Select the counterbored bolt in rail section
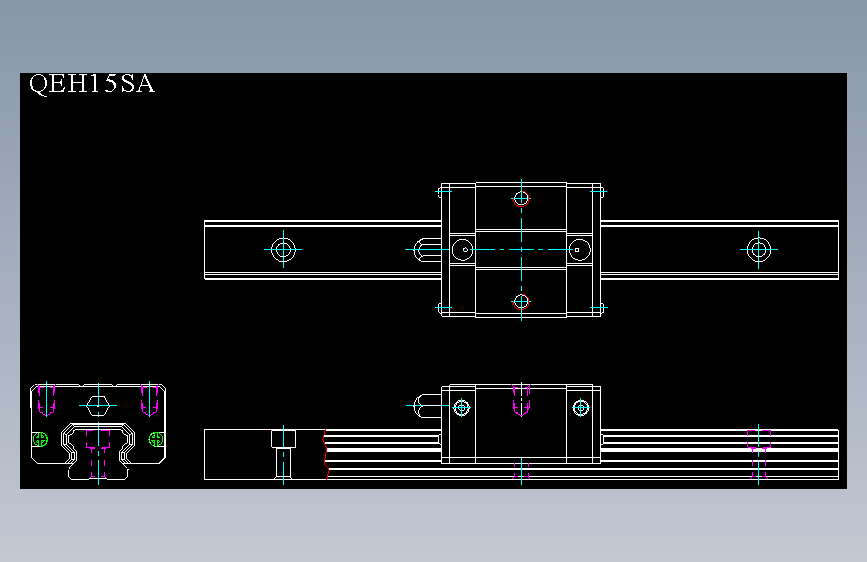 coord(283,454)
